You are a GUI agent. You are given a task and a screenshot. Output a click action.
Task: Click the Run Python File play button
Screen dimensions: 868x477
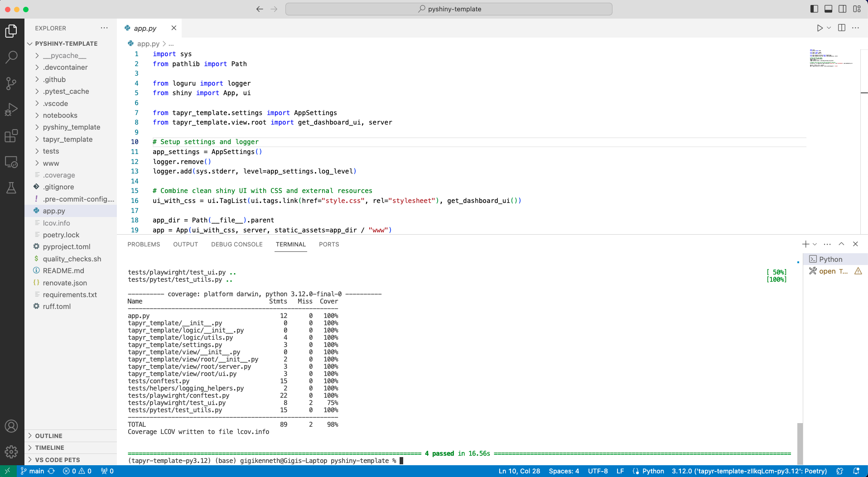point(820,28)
